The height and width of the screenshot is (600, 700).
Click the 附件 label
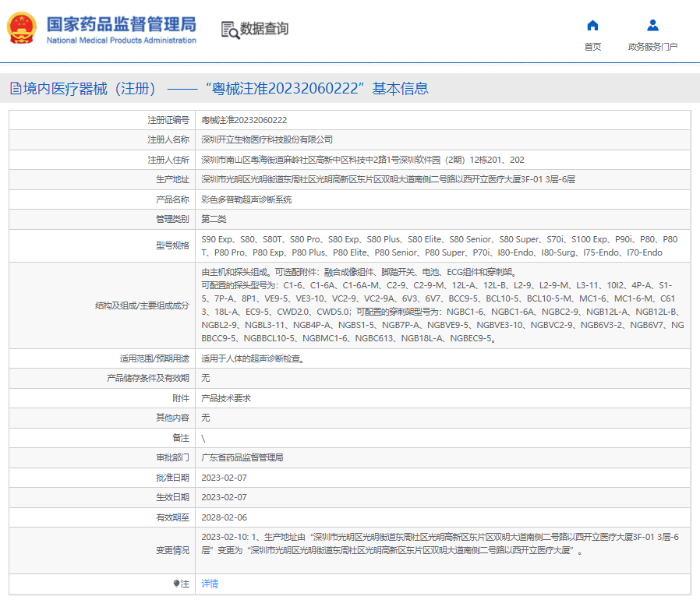tap(181, 398)
